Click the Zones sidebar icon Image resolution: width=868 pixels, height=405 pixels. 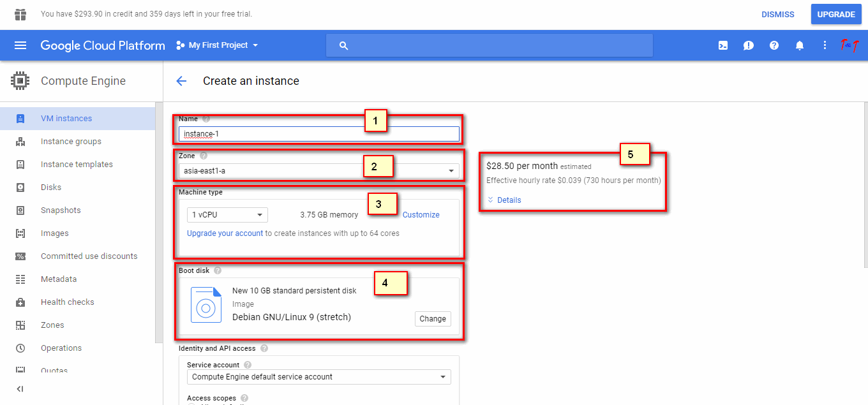[20, 325]
